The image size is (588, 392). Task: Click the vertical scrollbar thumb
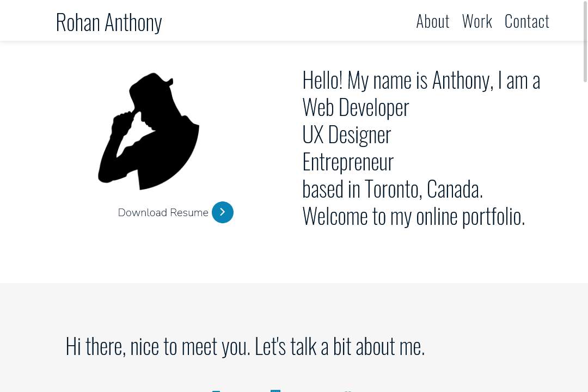click(x=585, y=41)
